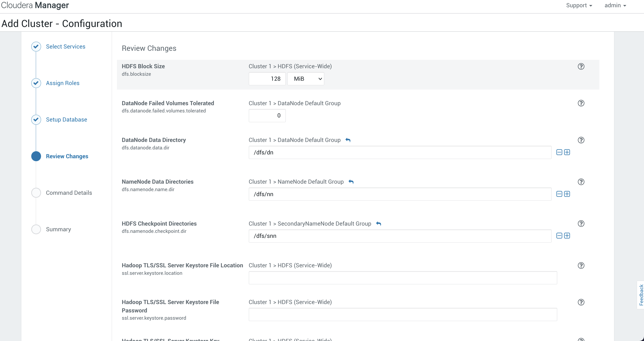Edit the /dfs/dn directory field
The width and height of the screenshot is (644, 341).
(x=400, y=152)
